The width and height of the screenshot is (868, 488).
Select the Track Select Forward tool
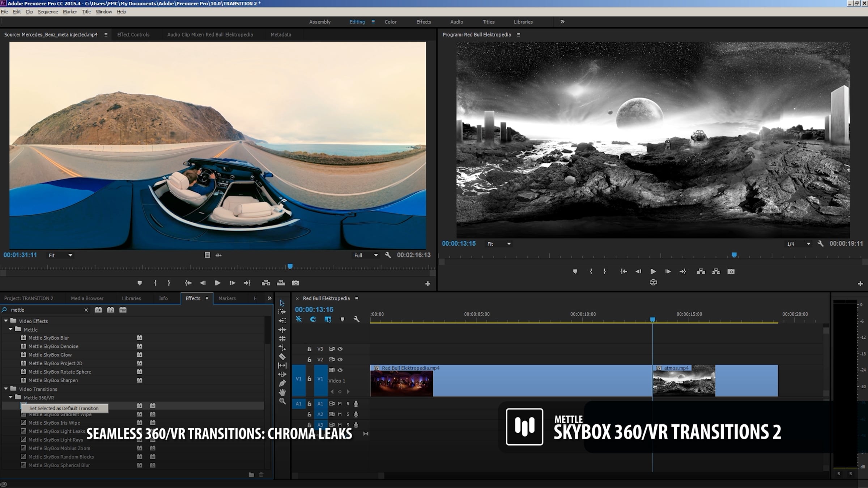(282, 312)
